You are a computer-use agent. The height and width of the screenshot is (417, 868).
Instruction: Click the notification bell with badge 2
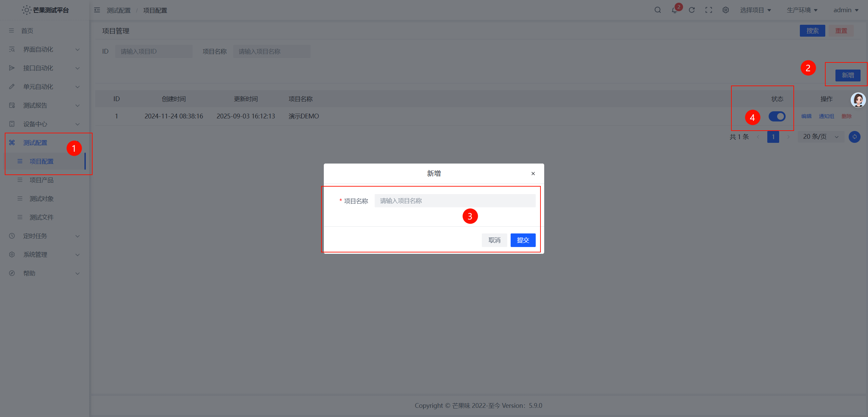tap(674, 10)
